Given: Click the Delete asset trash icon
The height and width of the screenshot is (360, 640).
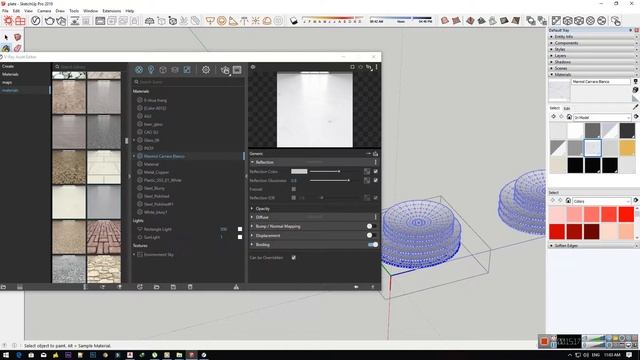Looking at the screenshot, I should click(x=190, y=287).
